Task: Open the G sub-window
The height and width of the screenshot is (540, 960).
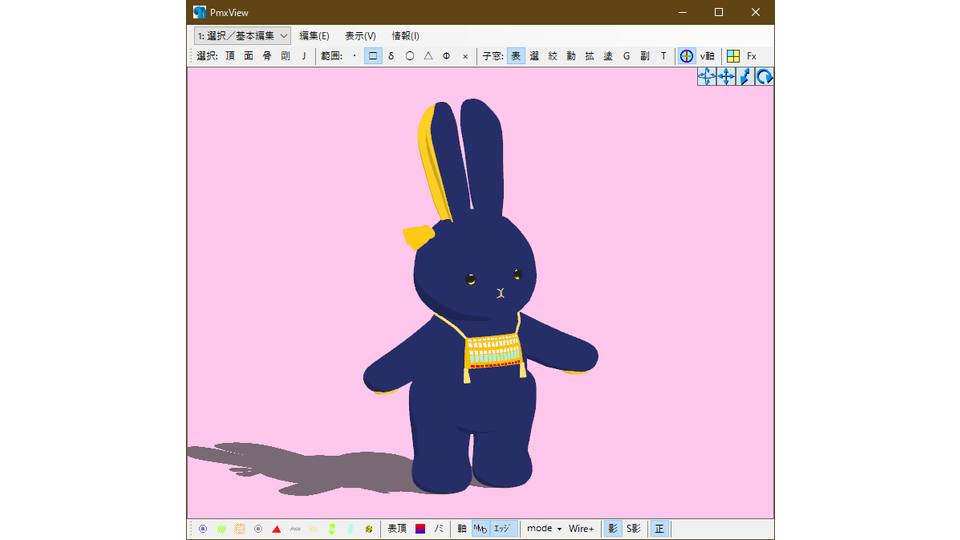Action: [x=626, y=56]
